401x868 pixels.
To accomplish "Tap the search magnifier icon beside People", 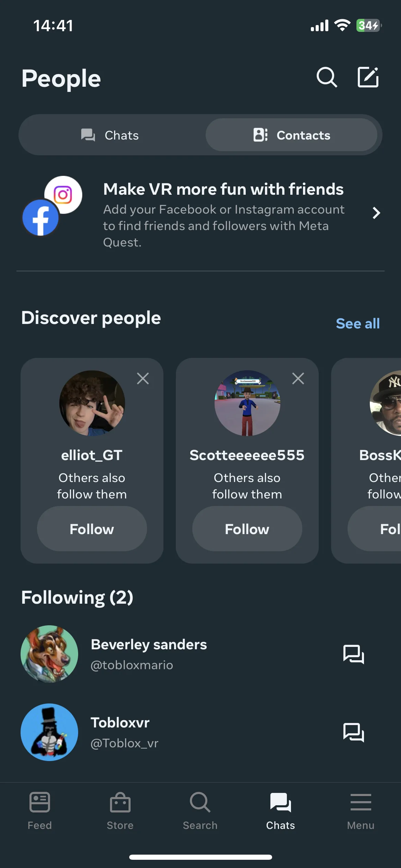I will coord(327,77).
